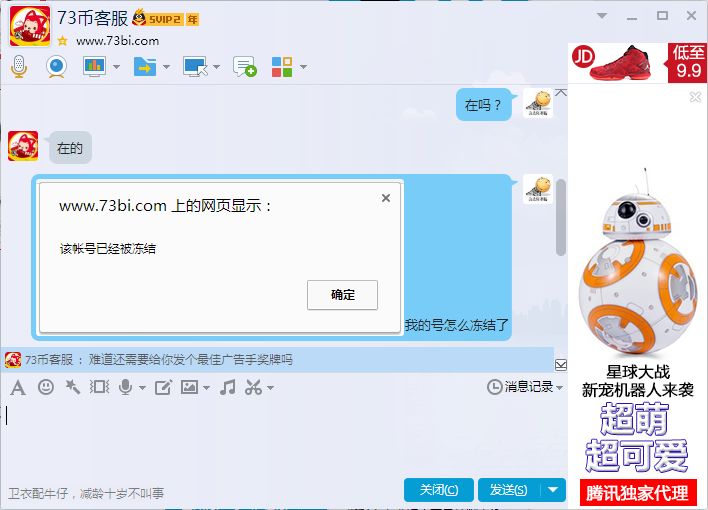The image size is (708, 510).
Task: Click the magic emoticon wand icon
Action: point(72,387)
